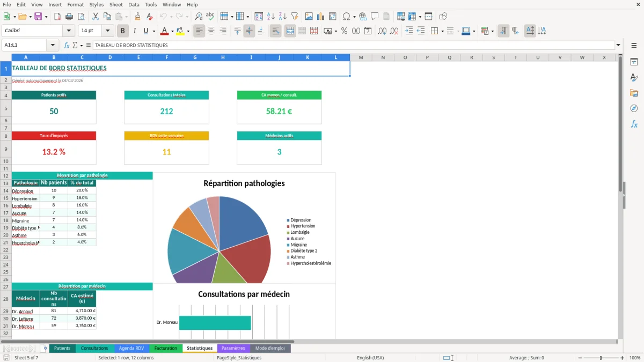Toggle Wrap Text
Image resolution: width=644 pixels, height=362 pixels.
276,31
